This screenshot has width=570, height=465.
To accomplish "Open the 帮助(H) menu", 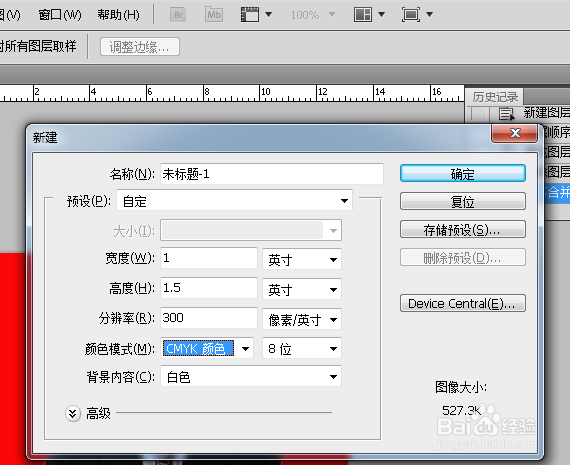I will click(118, 15).
